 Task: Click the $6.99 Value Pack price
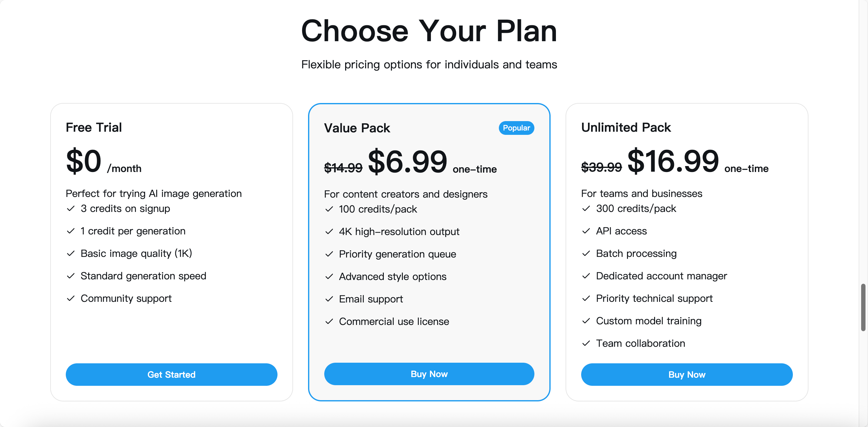(407, 162)
